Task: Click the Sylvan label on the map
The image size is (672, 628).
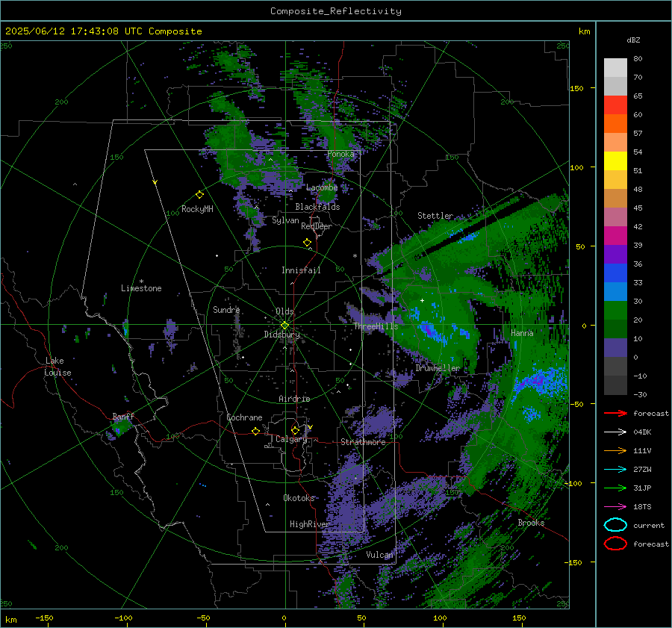Action: (285, 220)
